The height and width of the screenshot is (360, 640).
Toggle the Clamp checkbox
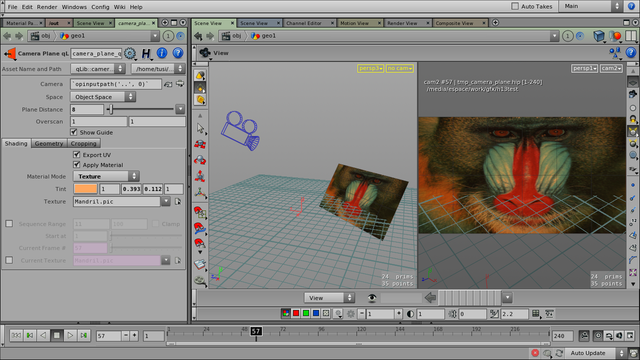(155, 224)
